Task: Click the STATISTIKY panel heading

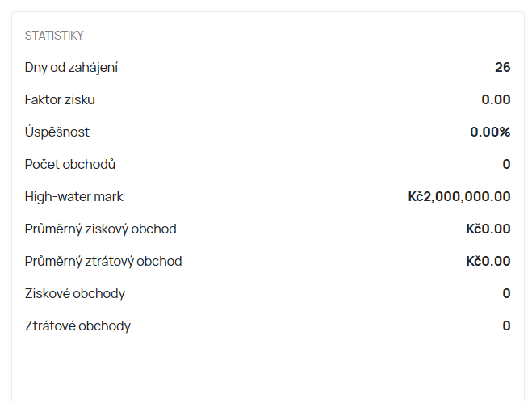Action: (x=54, y=36)
